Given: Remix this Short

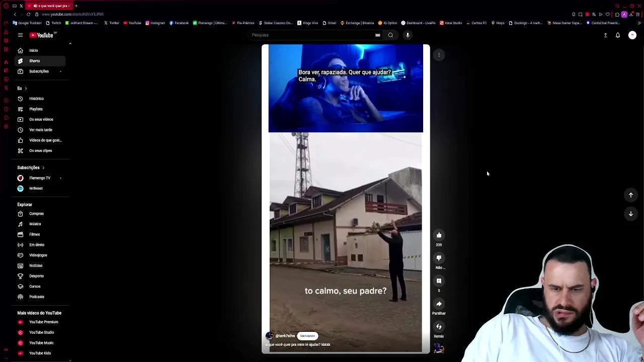Looking at the screenshot, I should click(439, 327).
